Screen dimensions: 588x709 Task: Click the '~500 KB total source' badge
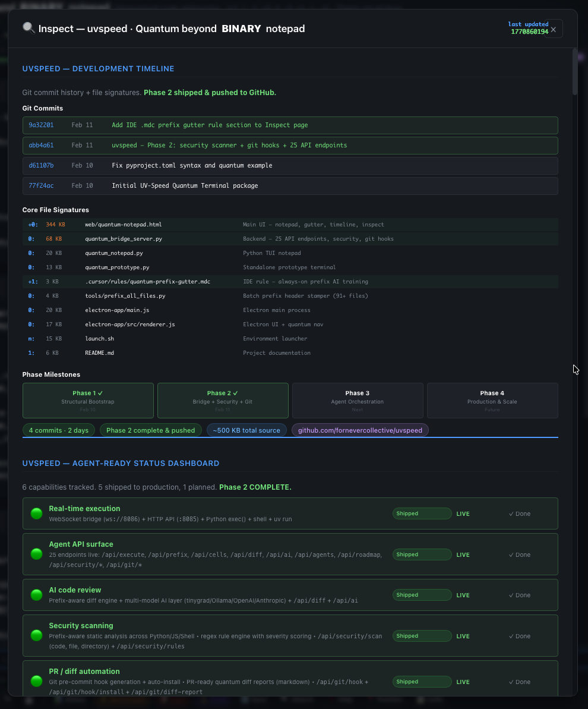point(246,430)
